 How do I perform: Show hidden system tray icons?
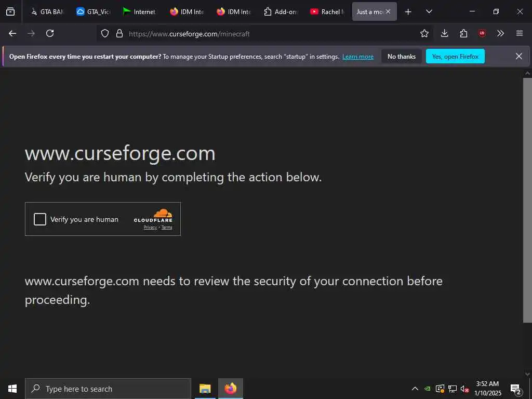click(415, 389)
